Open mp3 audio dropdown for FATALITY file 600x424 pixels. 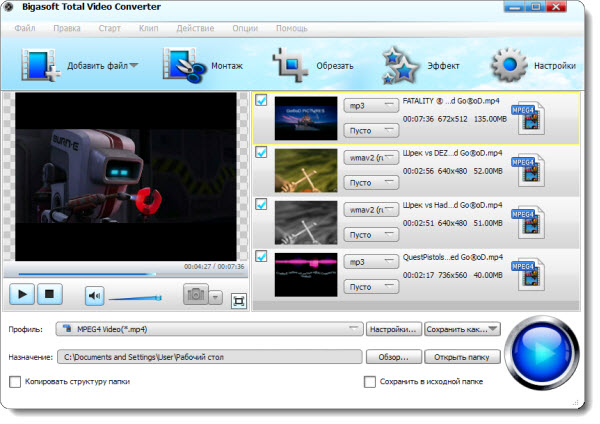[370, 104]
